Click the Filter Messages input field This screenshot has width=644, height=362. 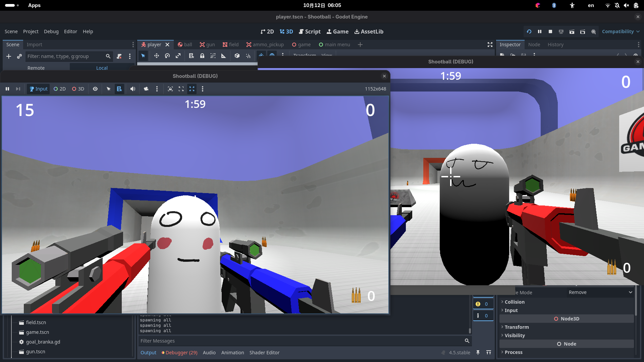302,341
